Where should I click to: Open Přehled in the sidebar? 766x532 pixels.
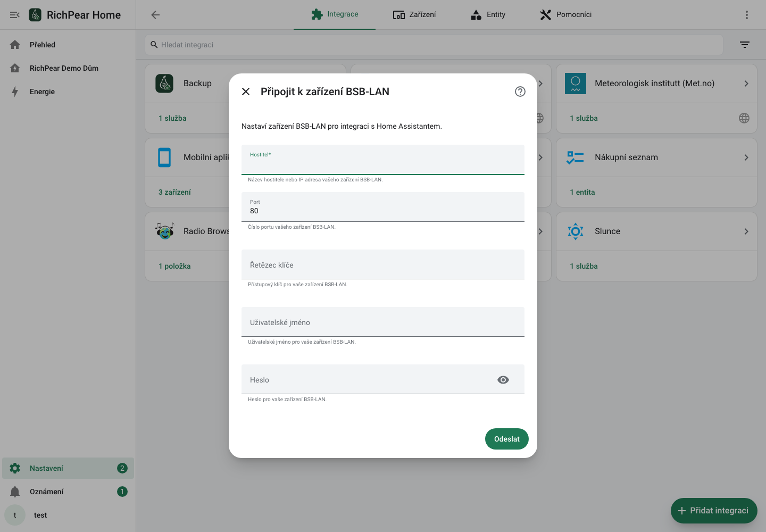(x=68, y=45)
